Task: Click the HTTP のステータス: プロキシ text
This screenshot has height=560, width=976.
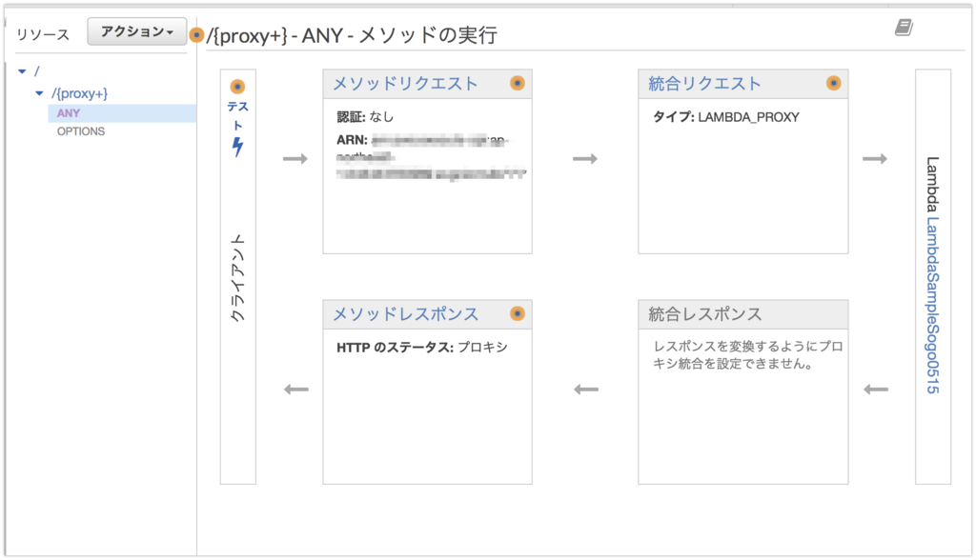Action: point(422,348)
